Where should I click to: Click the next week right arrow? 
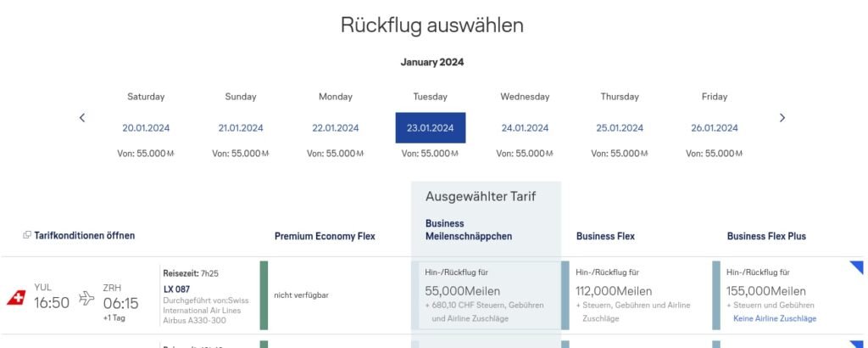coord(782,118)
